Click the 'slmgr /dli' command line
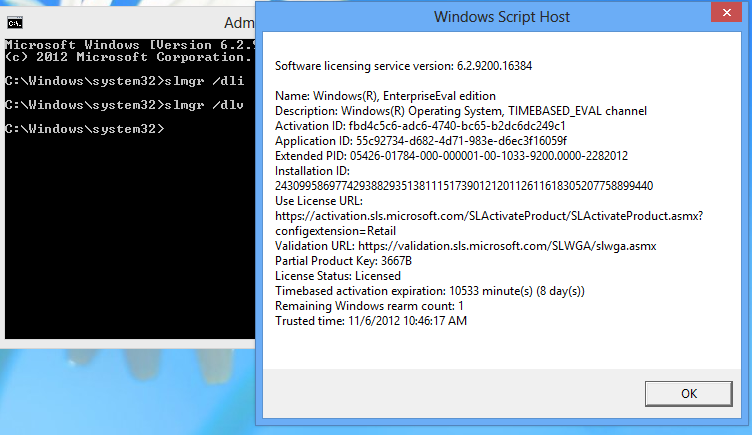The width and height of the screenshot is (752, 435). coord(125,81)
